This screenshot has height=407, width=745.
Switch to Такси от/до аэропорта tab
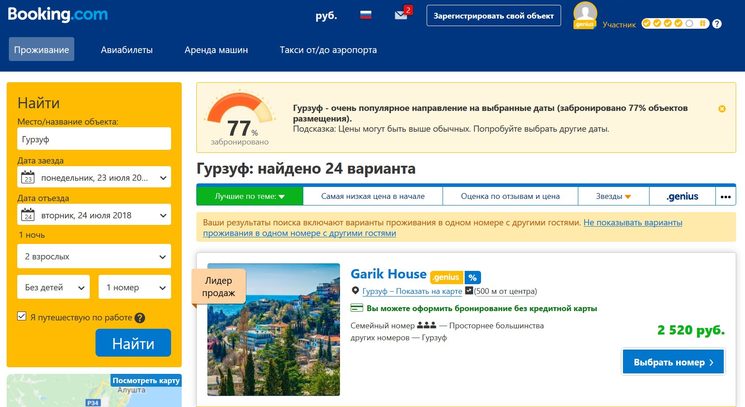pyautogui.click(x=328, y=49)
